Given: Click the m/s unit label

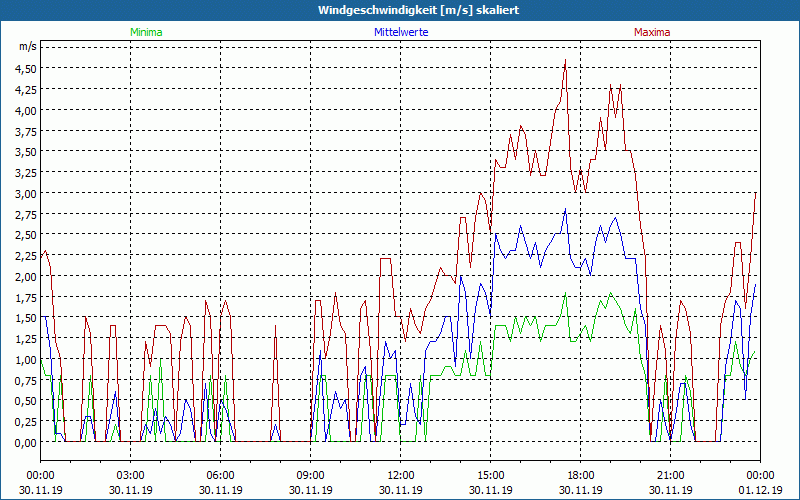Looking at the screenshot, I should click(28, 47).
